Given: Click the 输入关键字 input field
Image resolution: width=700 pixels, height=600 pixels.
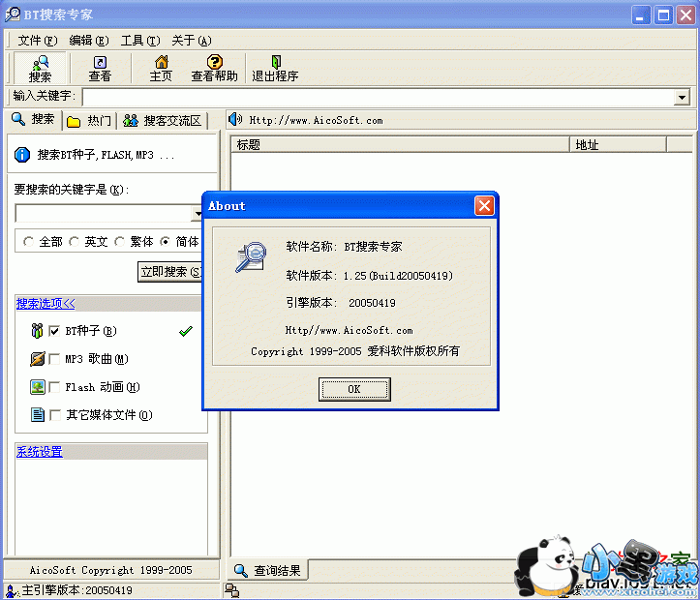Looking at the screenshot, I should 379,97.
